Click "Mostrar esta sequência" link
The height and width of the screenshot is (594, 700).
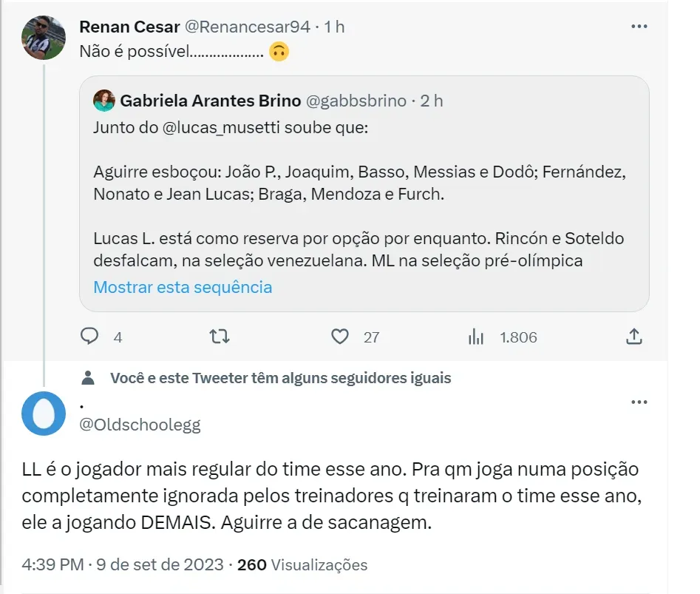pos(183,287)
